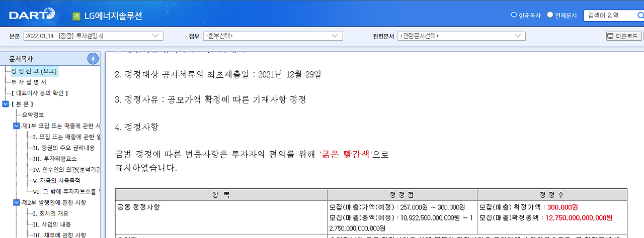Click the red '굵은 빨간색' text
Image resolution: width=644 pixels, height=238 pixels.
tap(345, 155)
